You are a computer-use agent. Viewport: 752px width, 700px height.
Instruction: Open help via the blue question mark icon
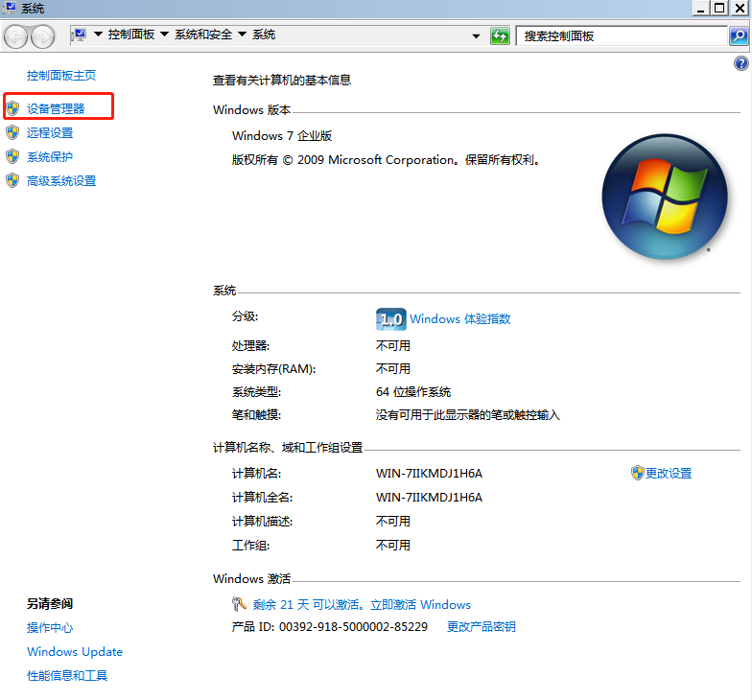click(x=740, y=63)
